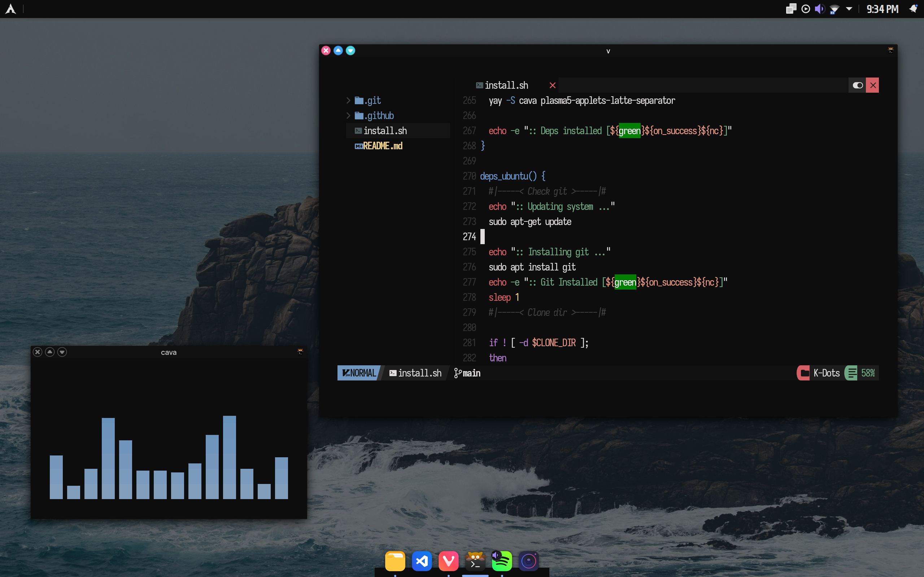Open the clipboard tray icon
The width and height of the screenshot is (924, 577).
click(x=791, y=9)
